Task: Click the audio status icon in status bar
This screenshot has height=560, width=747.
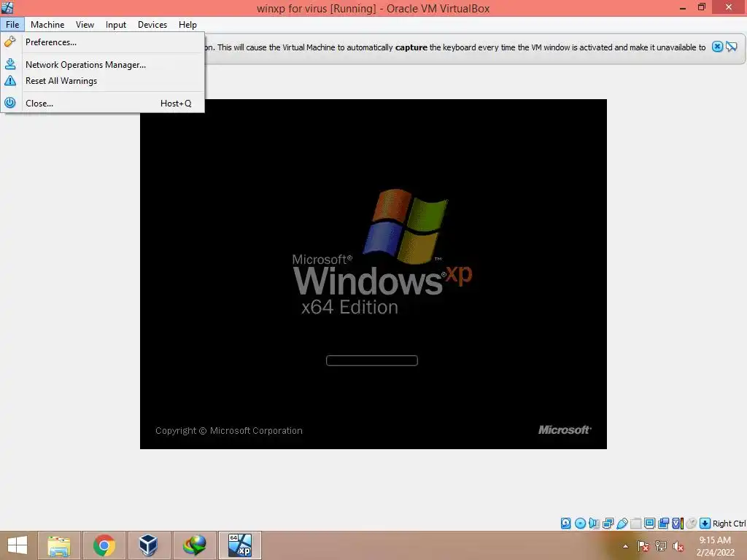Action: (594, 524)
